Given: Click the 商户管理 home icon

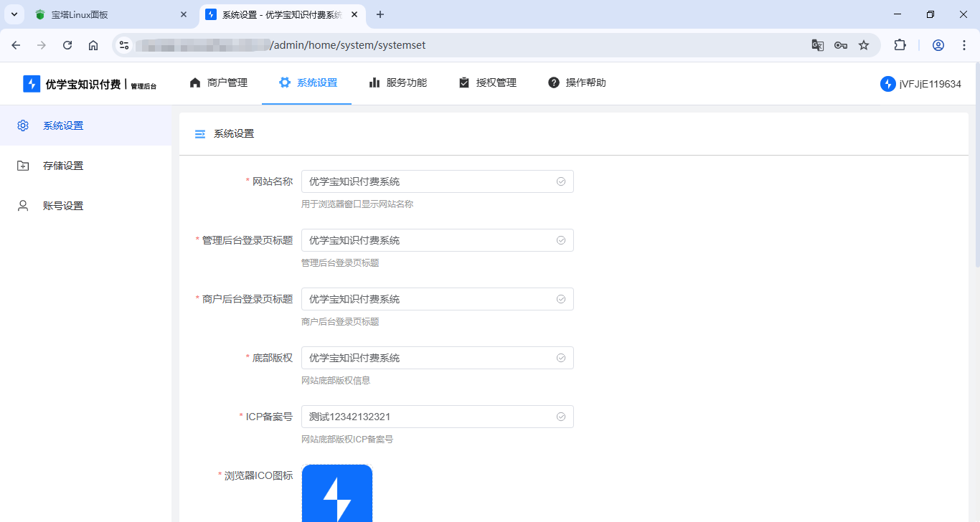Looking at the screenshot, I should pyautogui.click(x=194, y=82).
